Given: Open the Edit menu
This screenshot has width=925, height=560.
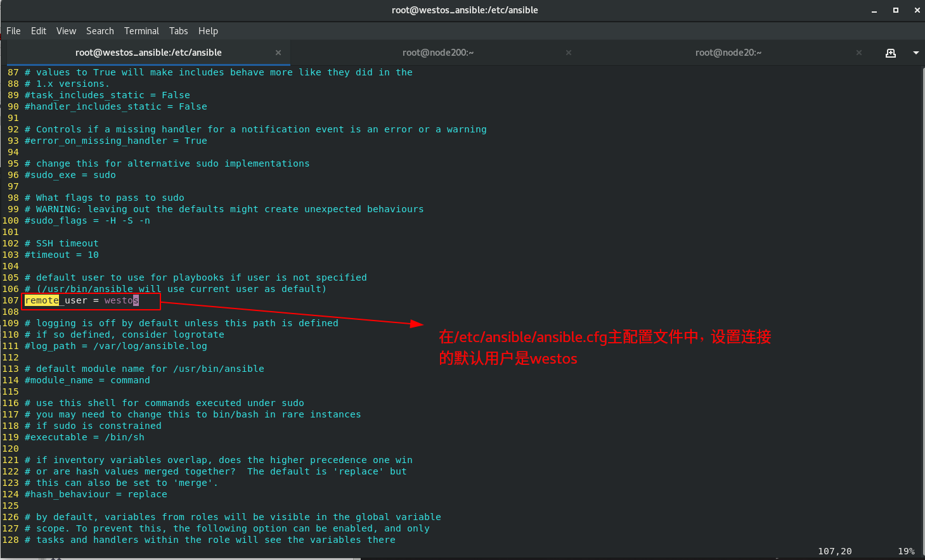Looking at the screenshot, I should click(39, 31).
